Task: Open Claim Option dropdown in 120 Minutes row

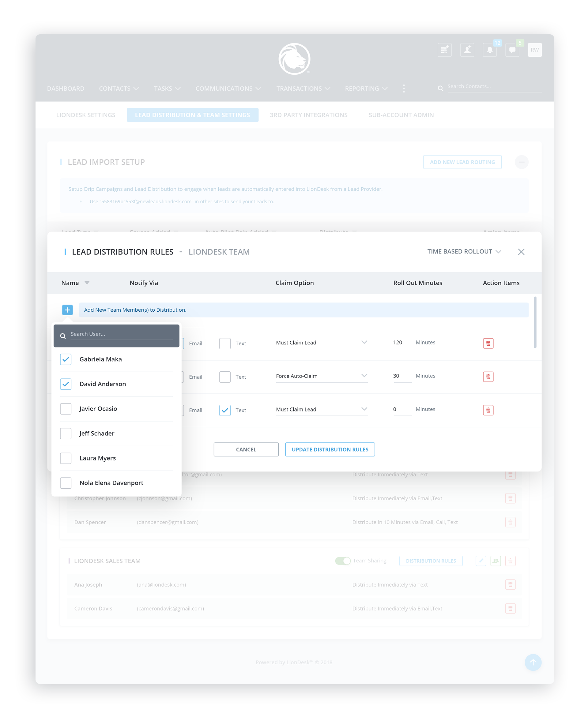Action: click(322, 343)
